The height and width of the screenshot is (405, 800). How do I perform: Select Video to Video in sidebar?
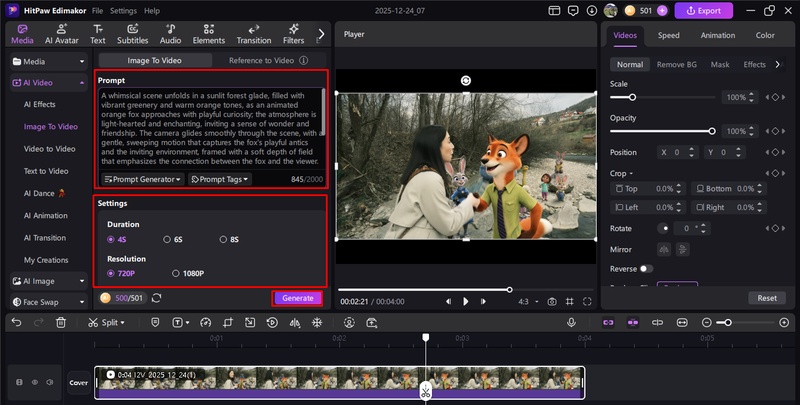click(x=49, y=149)
